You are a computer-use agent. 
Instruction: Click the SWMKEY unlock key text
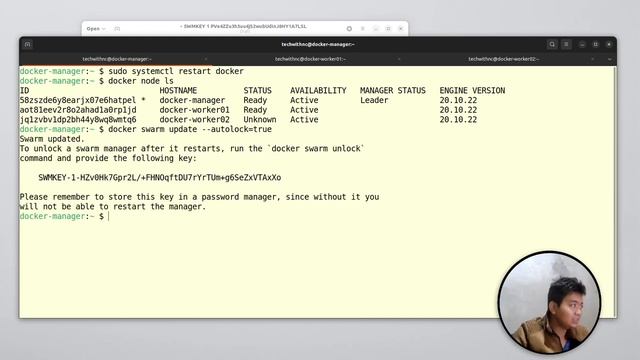[160, 178]
